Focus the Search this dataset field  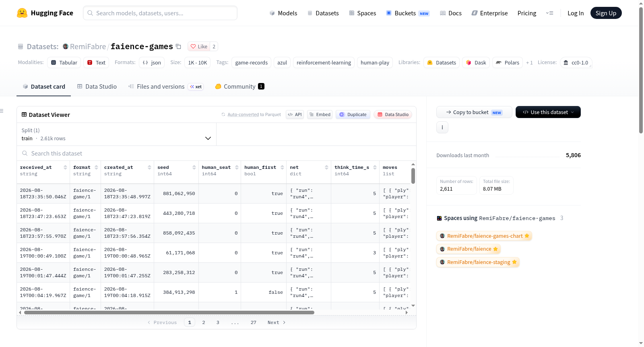217,154
